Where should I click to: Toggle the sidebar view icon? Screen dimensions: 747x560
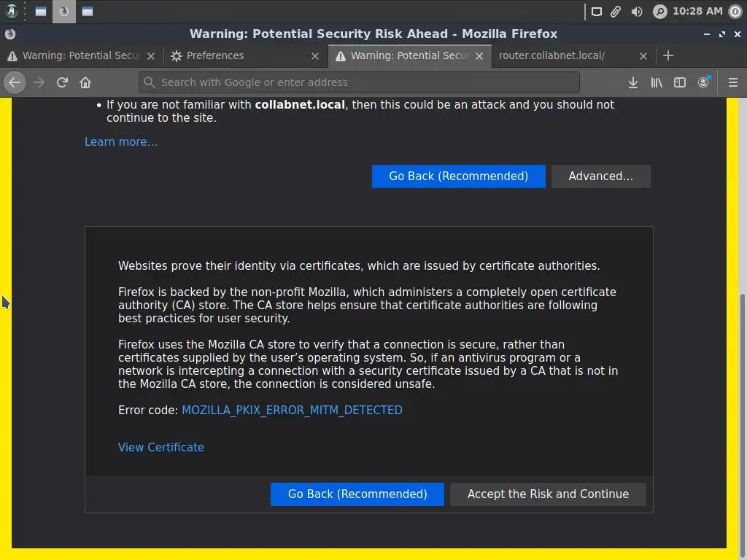point(680,82)
